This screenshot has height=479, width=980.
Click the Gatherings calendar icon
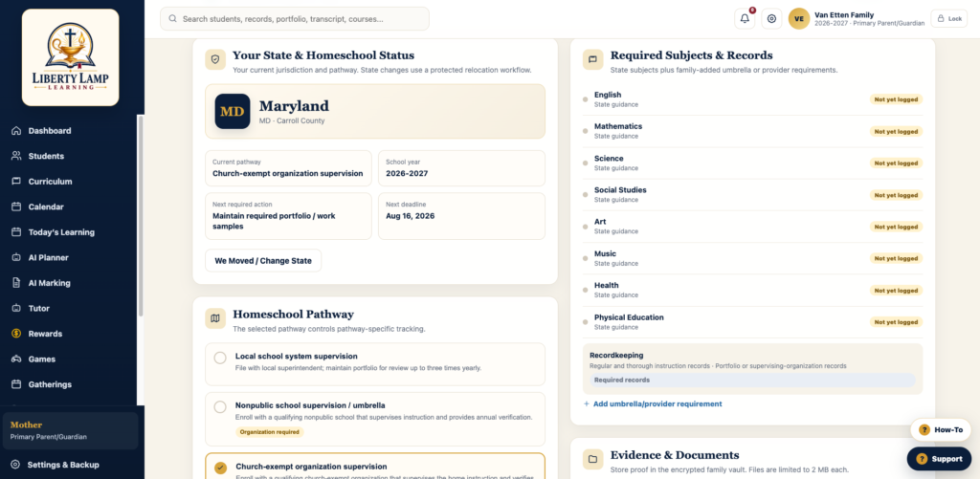point(16,384)
